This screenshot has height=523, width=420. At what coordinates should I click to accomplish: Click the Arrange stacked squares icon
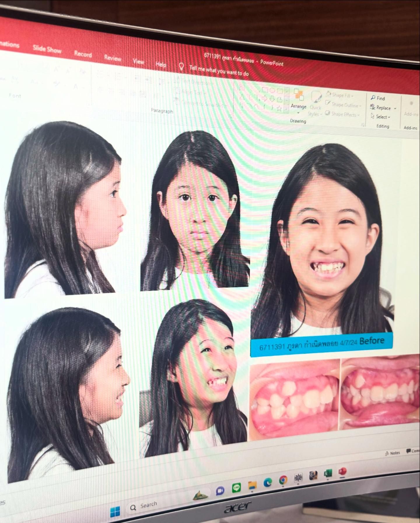[299, 94]
